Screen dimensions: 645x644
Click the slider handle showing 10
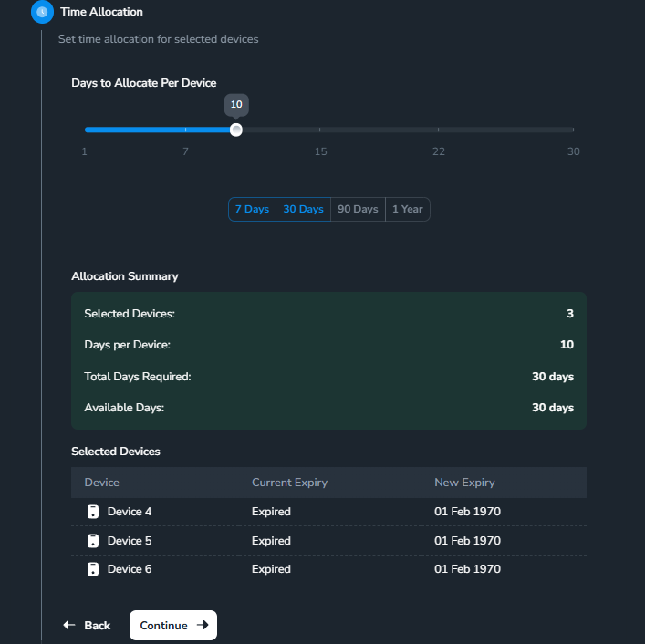coord(236,130)
